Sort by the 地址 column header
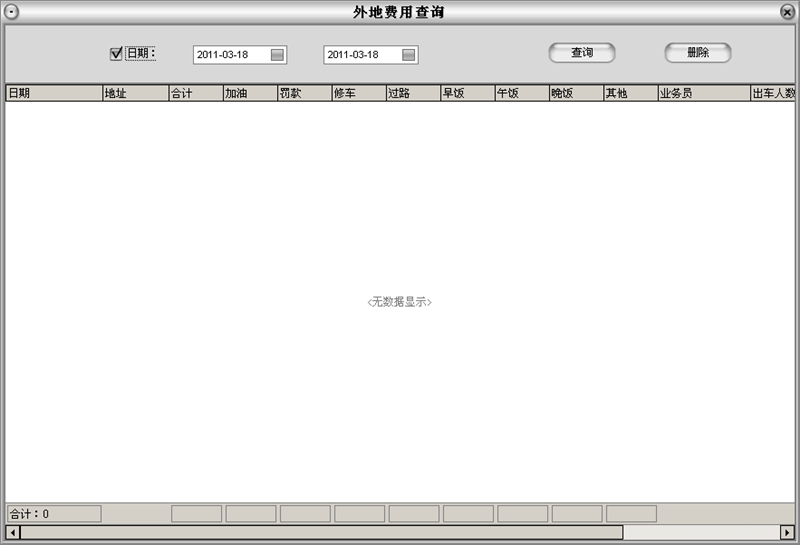Viewport: 800px width, 545px height. click(x=136, y=93)
